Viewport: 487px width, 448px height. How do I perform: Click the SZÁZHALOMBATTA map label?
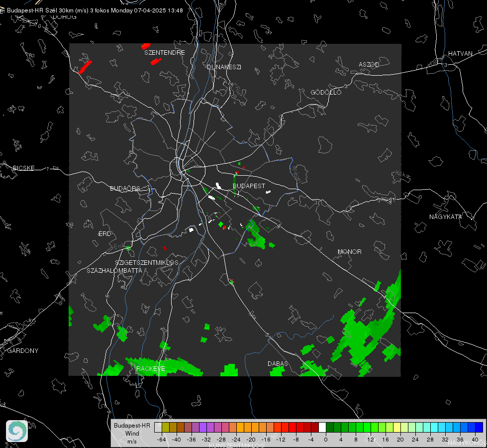point(114,270)
